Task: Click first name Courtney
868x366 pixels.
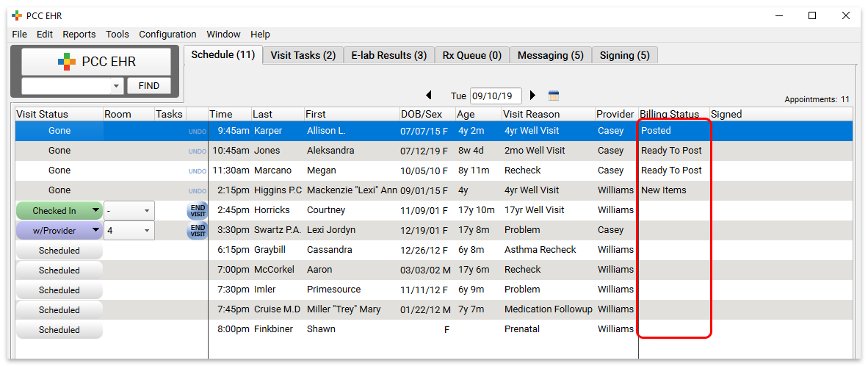Action: tap(326, 210)
